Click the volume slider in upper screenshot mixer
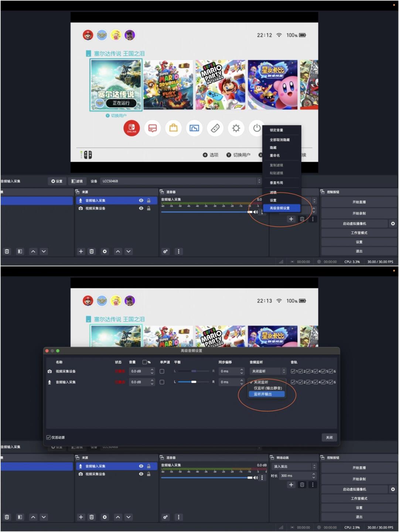Viewport: 399px width, 532px height. click(x=206, y=212)
